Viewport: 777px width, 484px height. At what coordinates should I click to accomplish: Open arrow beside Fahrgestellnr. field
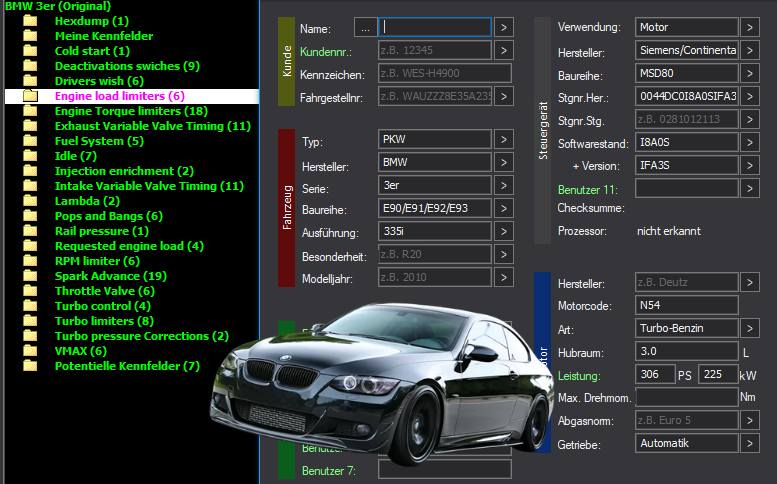(x=503, y=96)
